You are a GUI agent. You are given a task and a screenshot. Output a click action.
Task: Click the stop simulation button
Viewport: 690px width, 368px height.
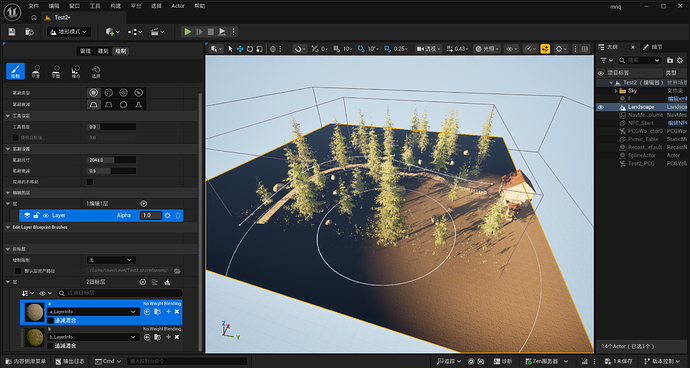click(210, 32)
